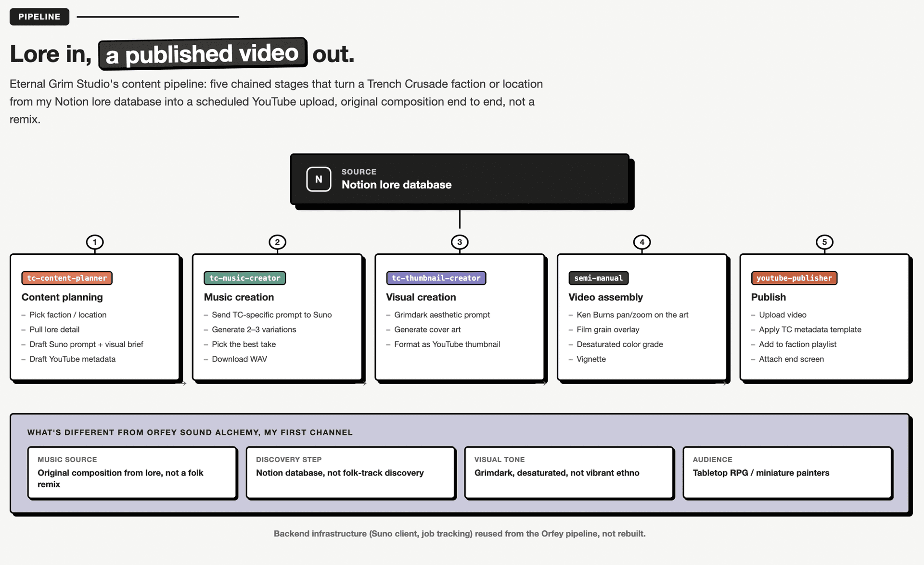Click the 'Content planning' heading
Viewport: 924px width, 565px height.
(62, 297)
